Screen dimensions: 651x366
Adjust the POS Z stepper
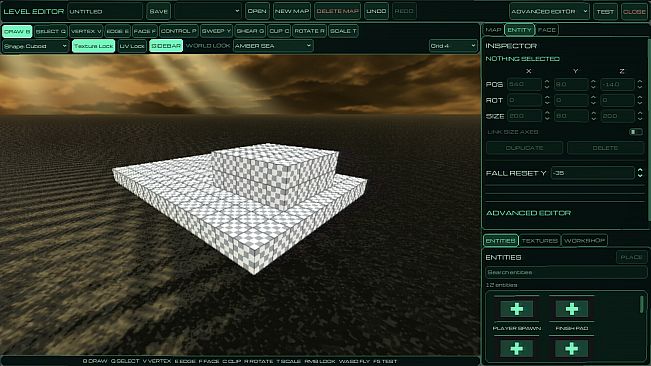click(640, 84)
